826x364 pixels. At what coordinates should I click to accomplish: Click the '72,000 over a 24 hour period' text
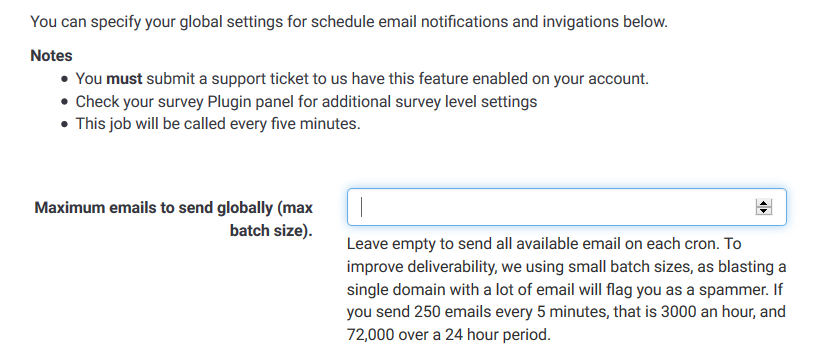tap(448, 335)
